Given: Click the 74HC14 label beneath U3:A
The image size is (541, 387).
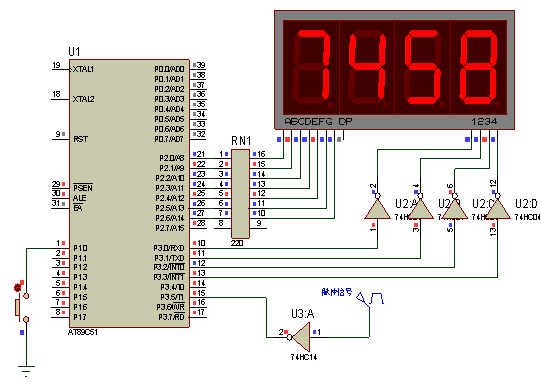Looking at the screenshot, I should point(304,357).
